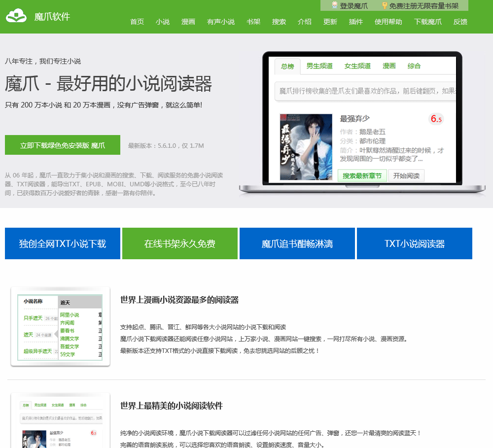
Task: Open the 搜索 navigation item
Action: (x=279, y=22)
